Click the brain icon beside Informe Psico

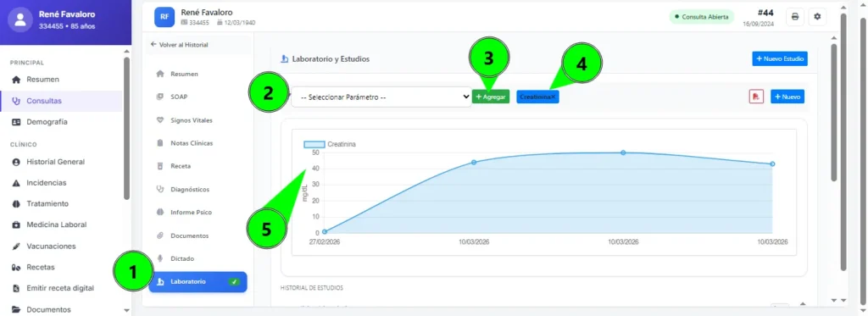coord(160,212)
